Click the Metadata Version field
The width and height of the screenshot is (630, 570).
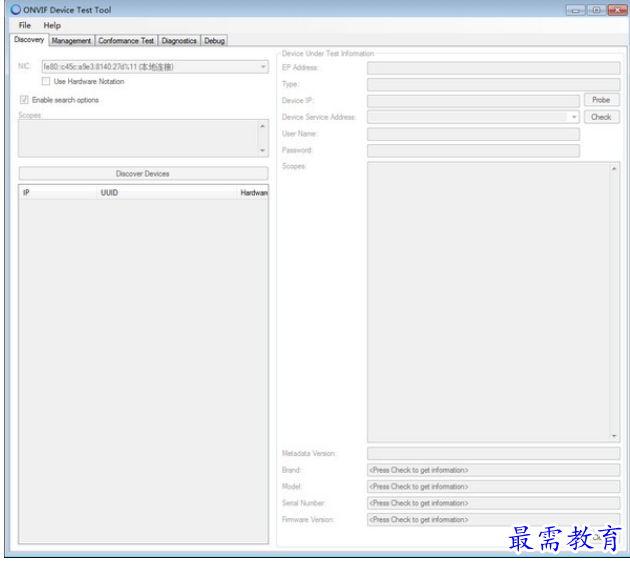click(x=493, y=454)
